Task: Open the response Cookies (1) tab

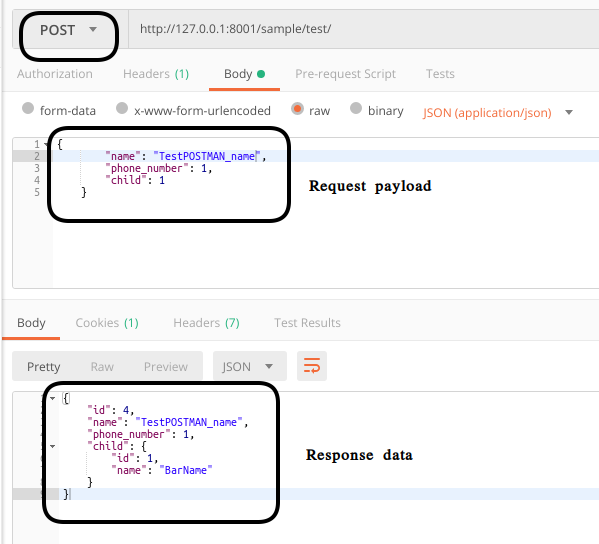Action: pos(107,323)
